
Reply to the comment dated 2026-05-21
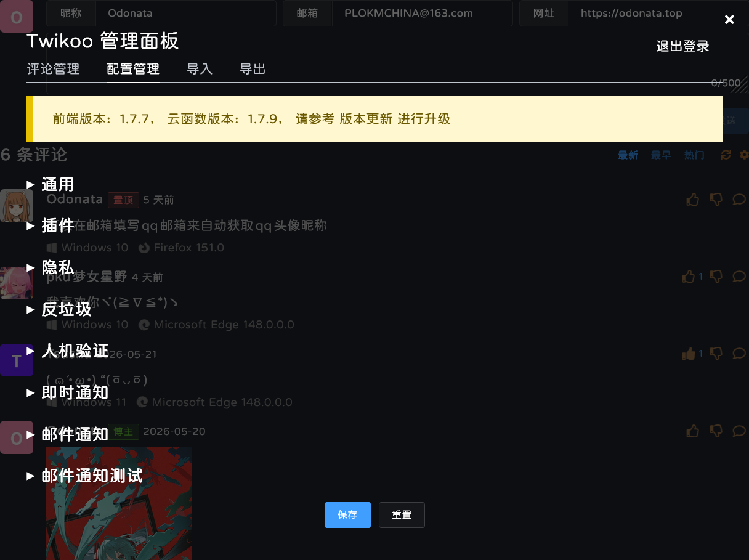click(x=739, y=353)
